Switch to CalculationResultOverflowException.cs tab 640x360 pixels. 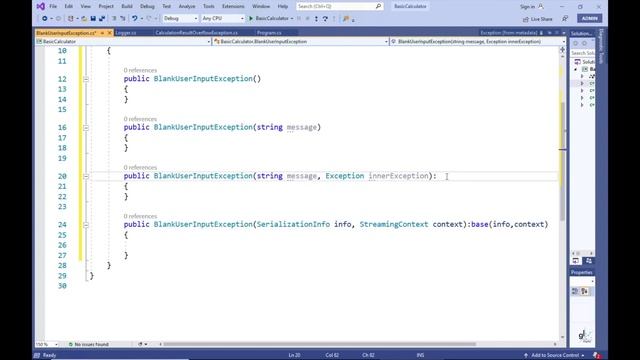click(197, 33)
